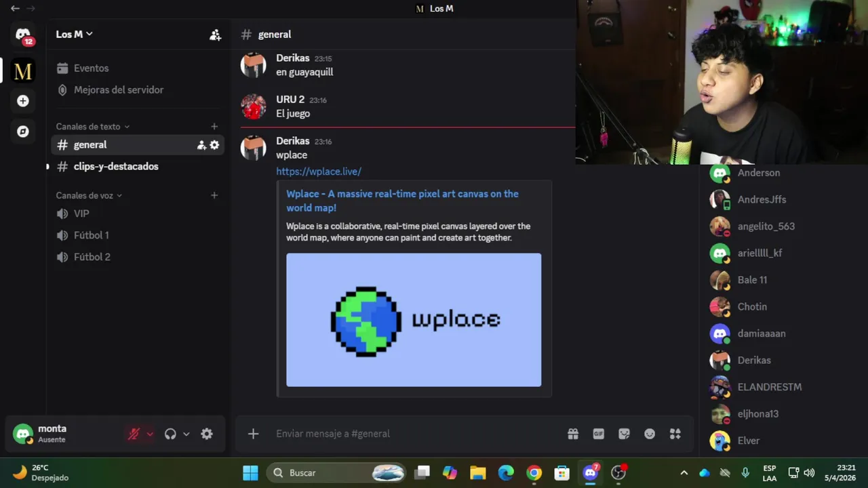The height and width of the screenshot is (488, 868).
Task: Open microphone input options chevron
Action: 150,434
